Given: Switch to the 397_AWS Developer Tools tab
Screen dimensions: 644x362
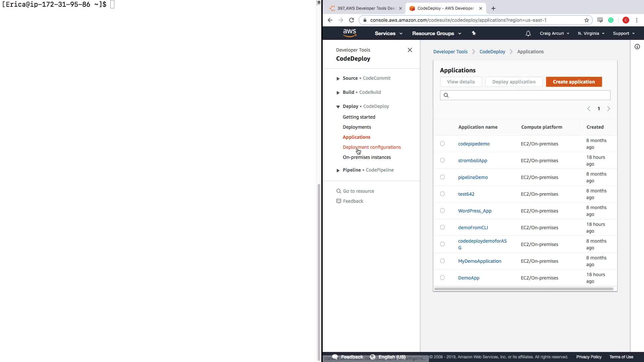Looking at the screenshot, I should 366,8.
